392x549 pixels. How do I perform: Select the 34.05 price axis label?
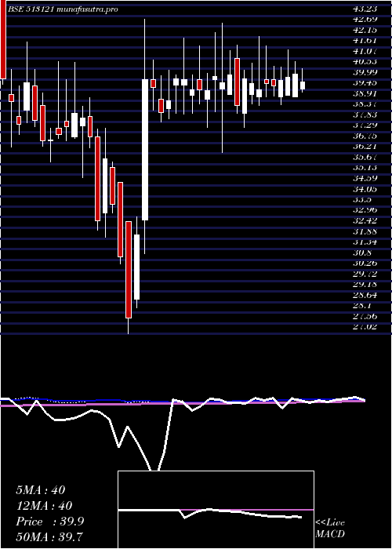(365, 189)
